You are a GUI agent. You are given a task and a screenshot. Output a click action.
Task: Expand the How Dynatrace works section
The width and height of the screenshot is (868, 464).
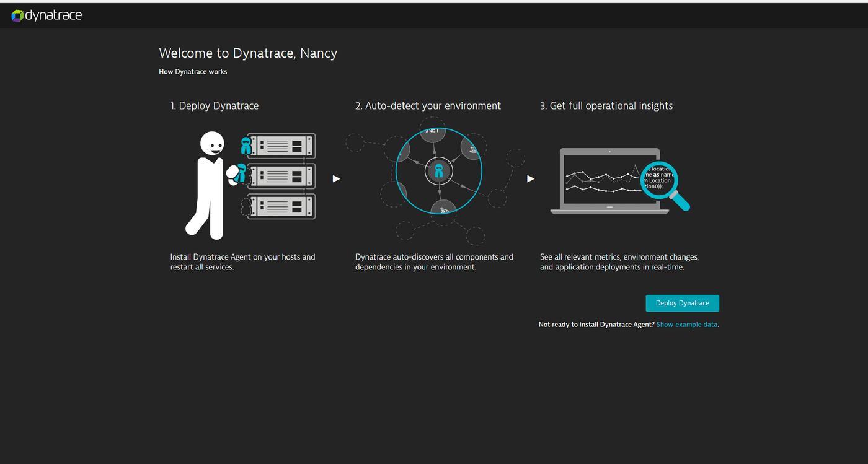click(x=193, y=71)
